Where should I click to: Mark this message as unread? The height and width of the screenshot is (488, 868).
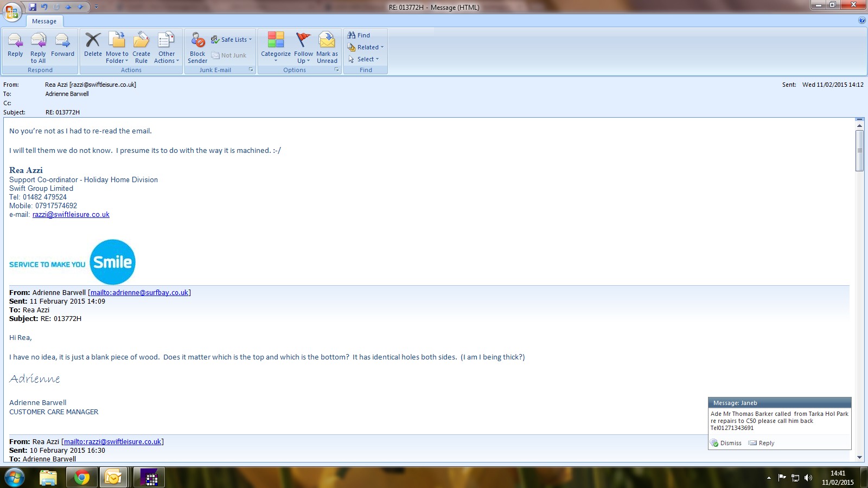point(327,48)
